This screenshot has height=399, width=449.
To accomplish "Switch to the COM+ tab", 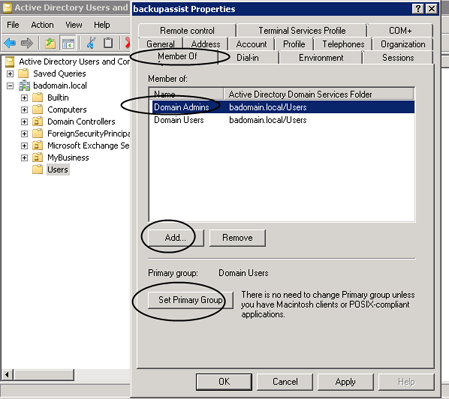I will tap(400, 31).
